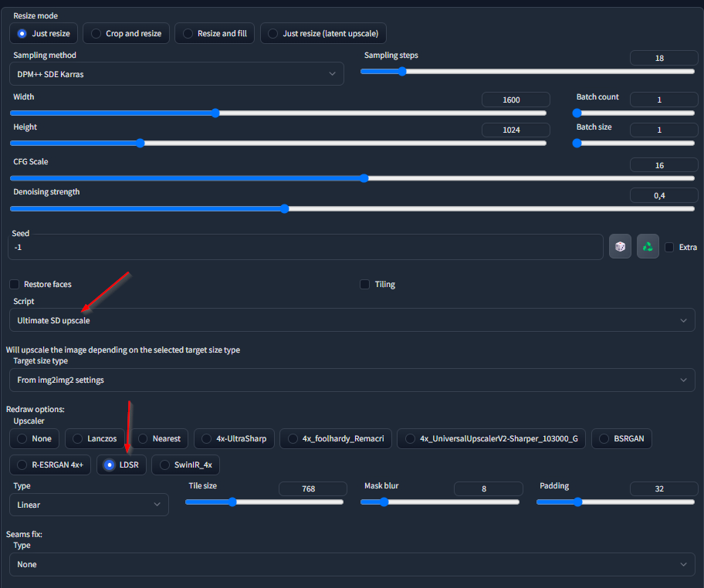Select Crop and resize mode

(x=126, y=33)
